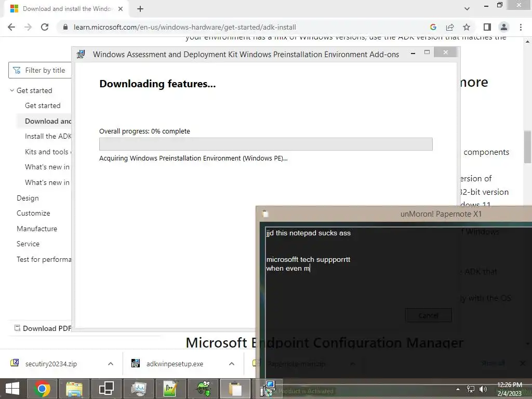Image resolution: width=532 pixels, height=399 pixels.
Task: Open Install the ADK page
Action: tap(48, 137)
